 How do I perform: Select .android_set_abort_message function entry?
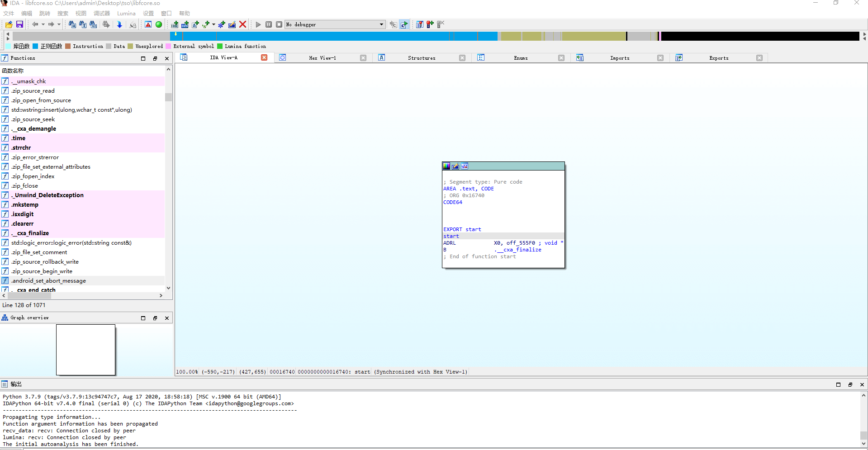point(82,281)
